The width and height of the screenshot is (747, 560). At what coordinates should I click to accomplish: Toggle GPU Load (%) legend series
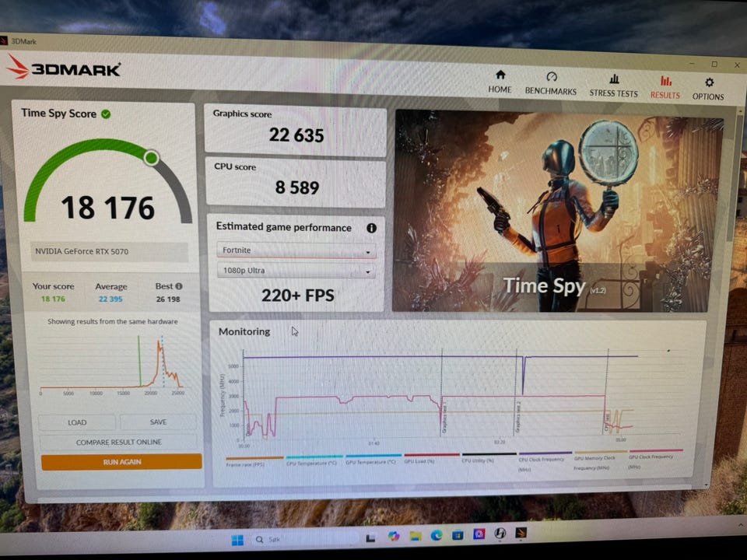pos(431,459)
